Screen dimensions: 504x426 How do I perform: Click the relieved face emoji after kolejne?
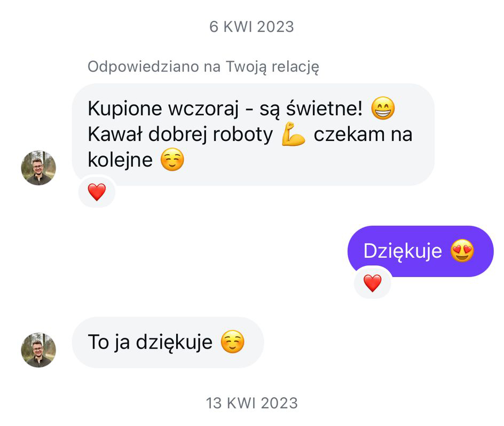(172, 160)
